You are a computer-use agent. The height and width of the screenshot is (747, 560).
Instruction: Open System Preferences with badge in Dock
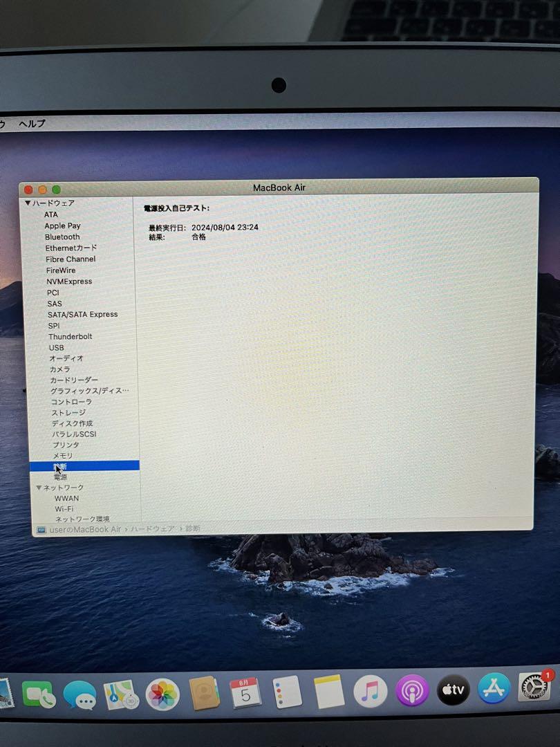[535, 687]
